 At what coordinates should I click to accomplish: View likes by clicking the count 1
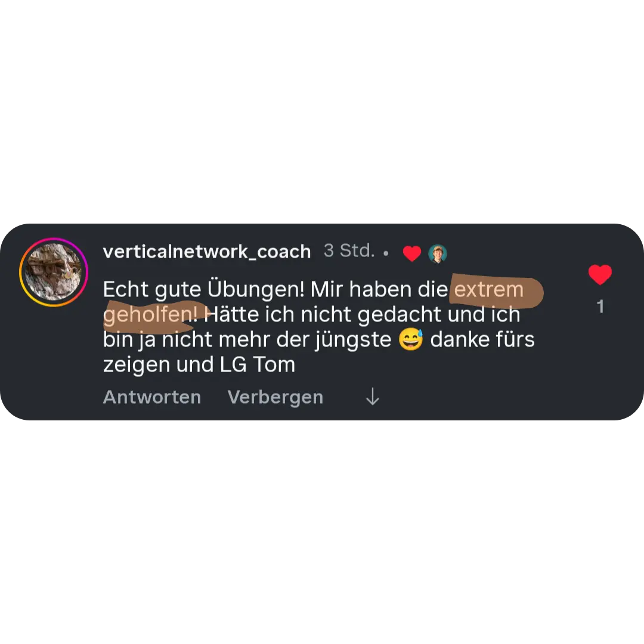tap(600, 306)
